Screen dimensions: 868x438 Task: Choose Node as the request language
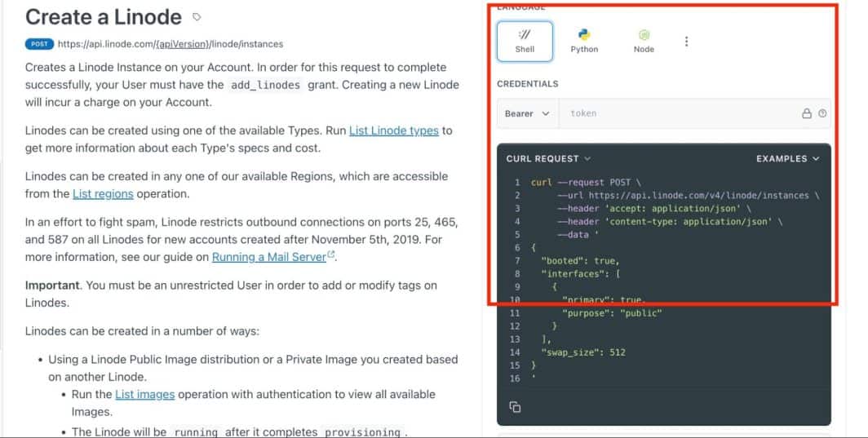pyautogui.click(x=644, y=41)
